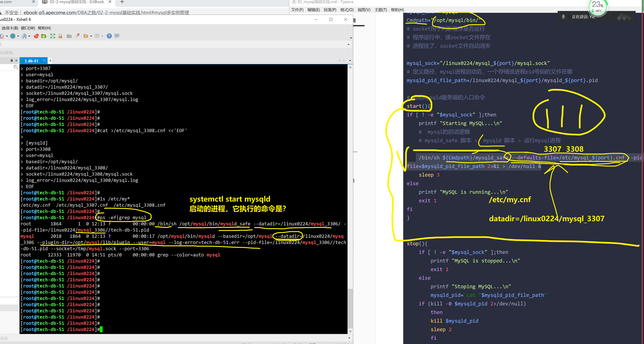Click the terminal vertical scrollbar thumb
Image resolution: width=644 pixels, height=344 pixels.
[x=350, y=308]
